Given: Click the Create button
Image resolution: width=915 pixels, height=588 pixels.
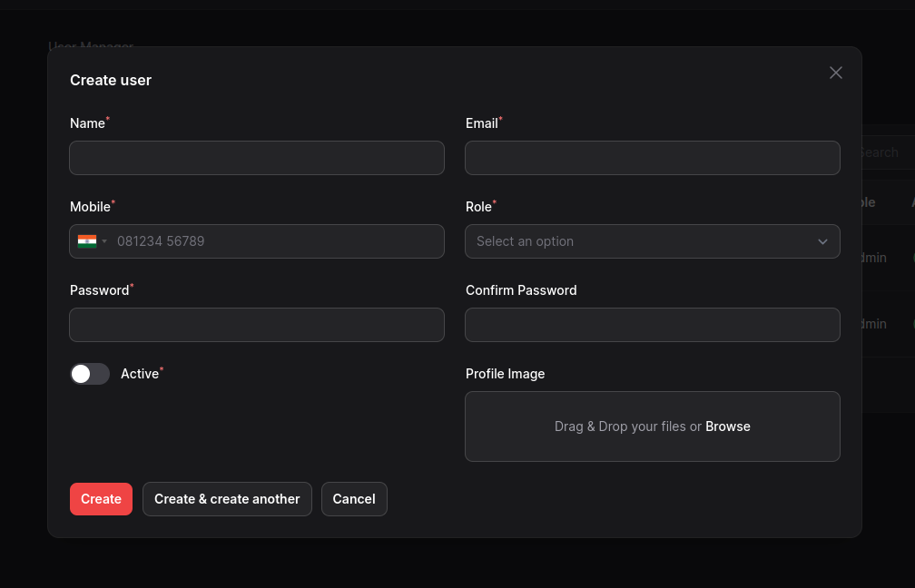Looking at the screenshot, I should pyautogui.click(x=101, y=499).
